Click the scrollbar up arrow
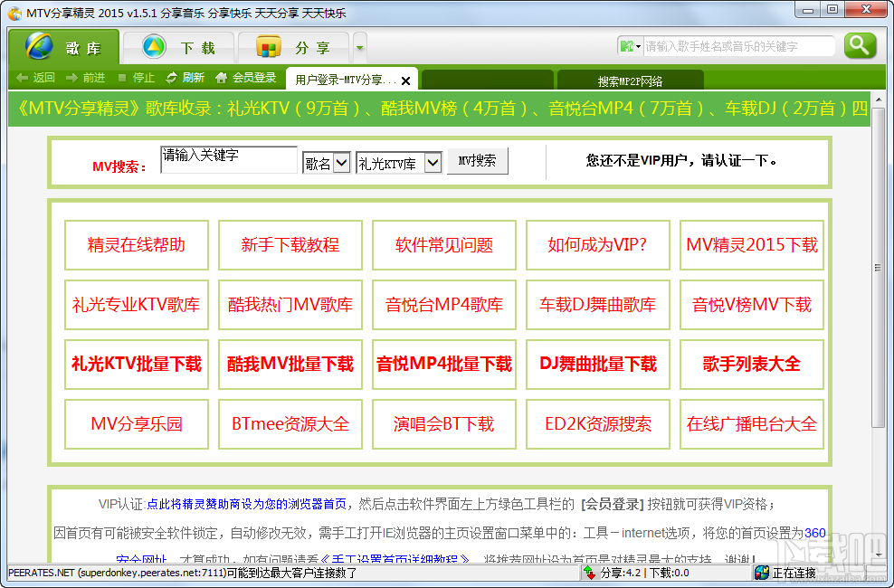Image resolution: width=894 pixels, height=588 pixels. (878, 100)
